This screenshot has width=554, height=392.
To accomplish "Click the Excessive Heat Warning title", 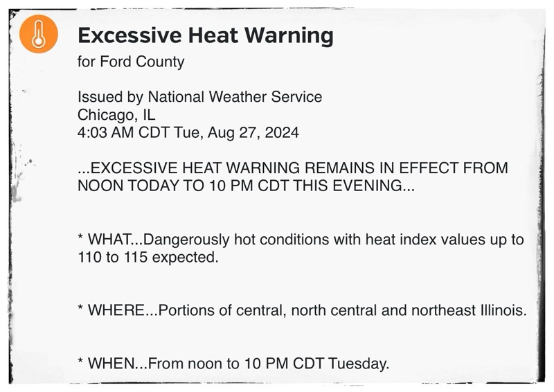I will click(205, 35).
